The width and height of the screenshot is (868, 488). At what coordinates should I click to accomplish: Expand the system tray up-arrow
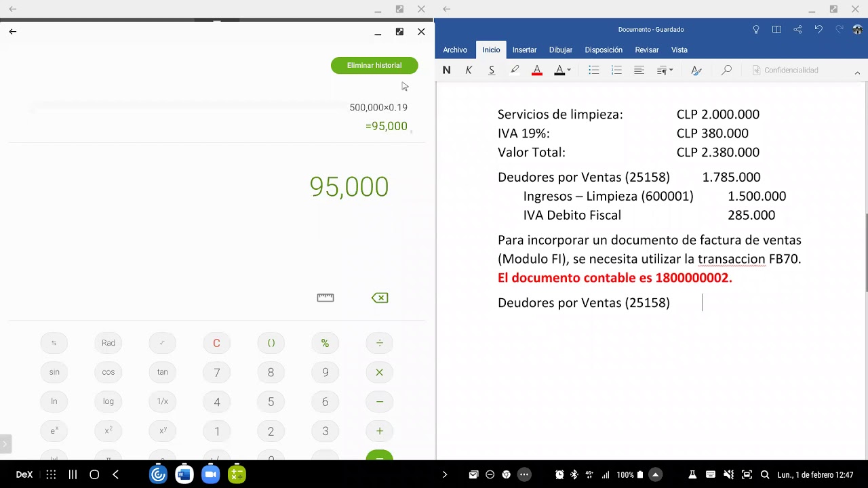[x=655, y=474]
